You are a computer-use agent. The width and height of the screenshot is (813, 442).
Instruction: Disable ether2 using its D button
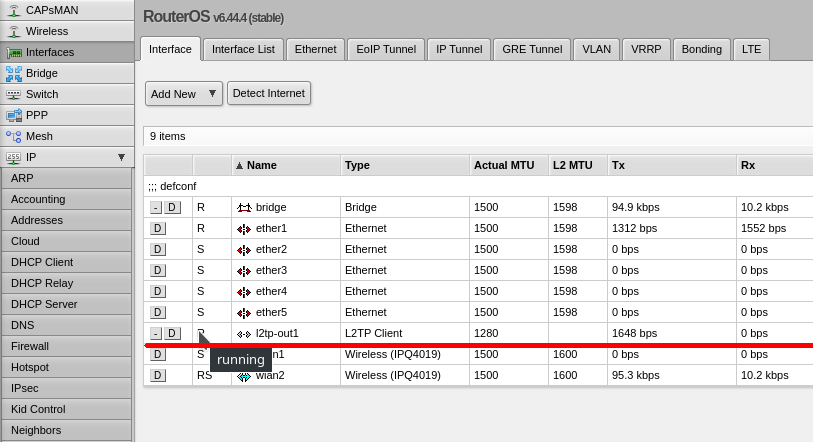[x=158, y=250]
